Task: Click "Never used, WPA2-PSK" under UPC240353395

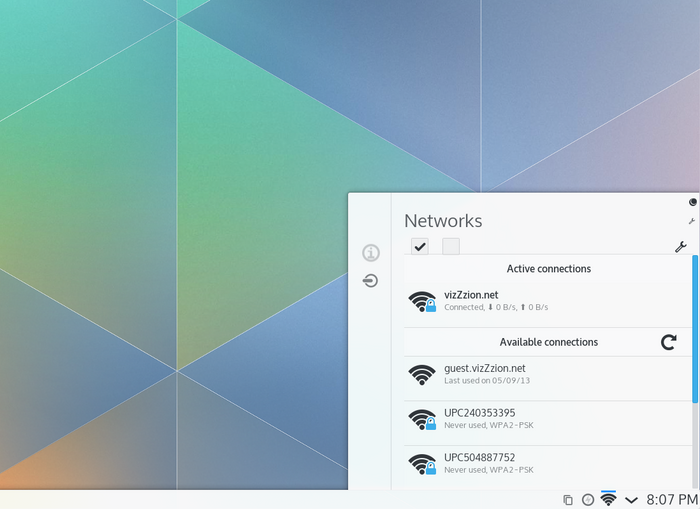Action: tap(489, 426)
